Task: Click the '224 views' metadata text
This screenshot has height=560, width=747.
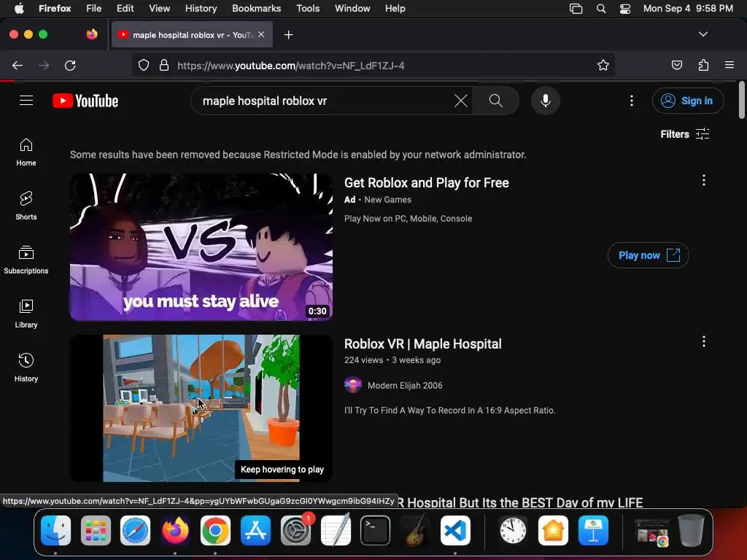Action: (363, 360)
